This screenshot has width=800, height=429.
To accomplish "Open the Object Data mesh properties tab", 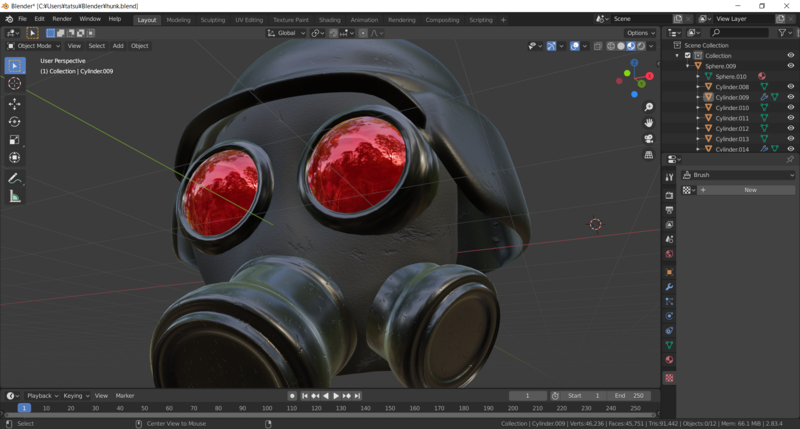I will click(669, 345).
